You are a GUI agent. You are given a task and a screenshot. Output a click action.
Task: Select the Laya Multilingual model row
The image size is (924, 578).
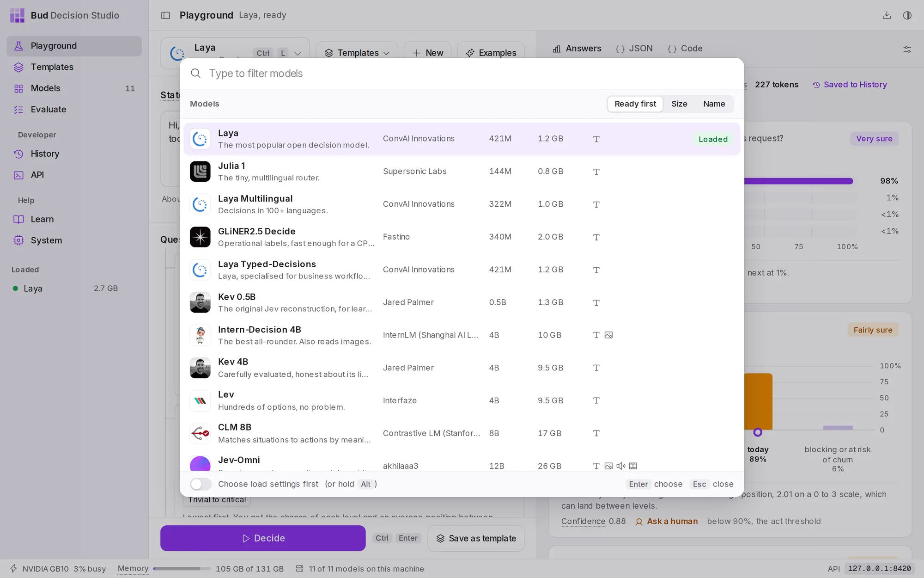pos(462,204)
